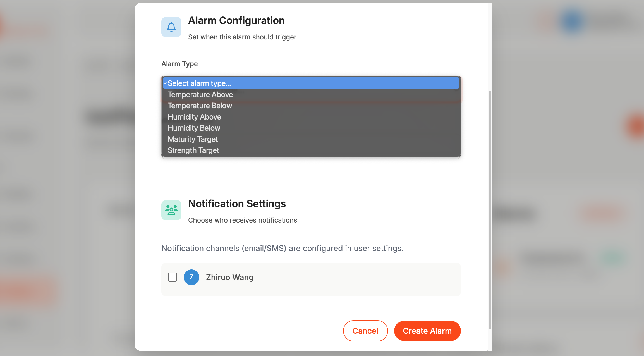
Task: Select the Humidity Below option
Action: click(x=194, y=128)
